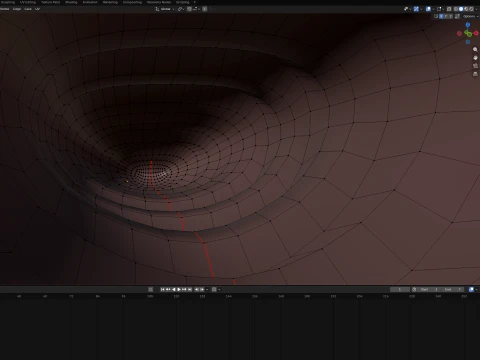Play animation forward

[179, 289]
